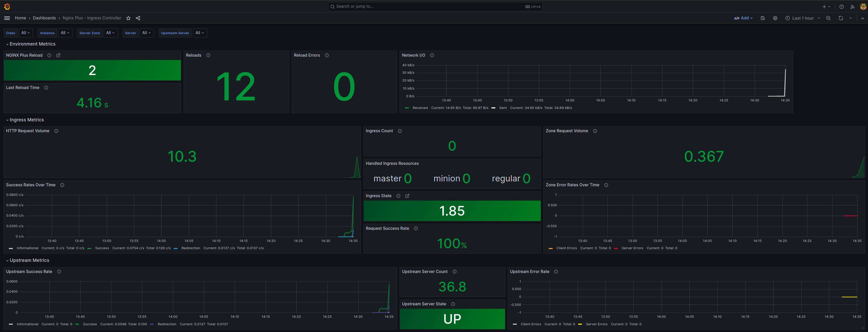Toggle Success series in Success Rates legend
The image size is (868, 332).
pos(102,248)
